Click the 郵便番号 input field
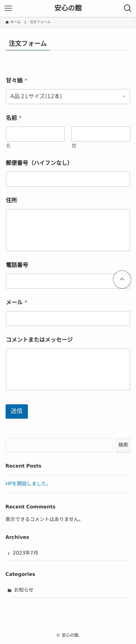This screenshot has width=136, height=644. pyautogui.click(x=68, y=179)
